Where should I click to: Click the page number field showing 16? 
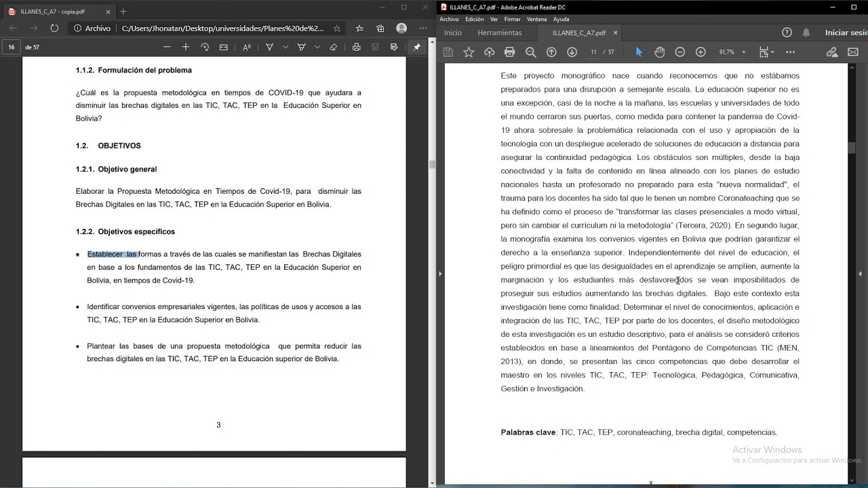pyautogui.click(x=12, y=47)
